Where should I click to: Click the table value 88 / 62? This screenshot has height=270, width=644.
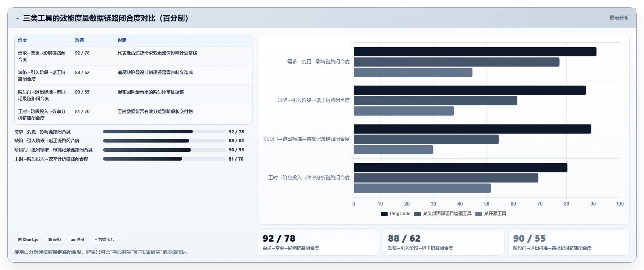(x=82, y=72)
